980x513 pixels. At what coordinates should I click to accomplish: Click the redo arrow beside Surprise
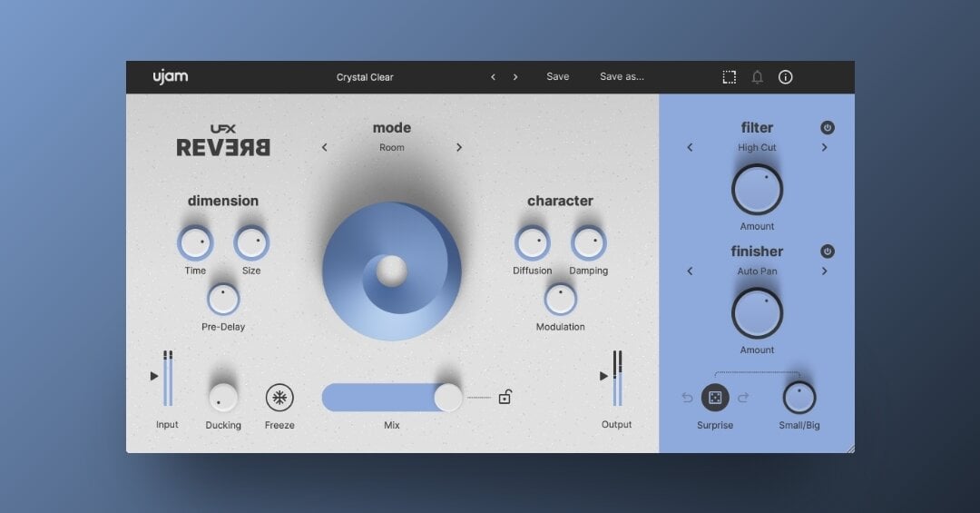click(743, 398)
